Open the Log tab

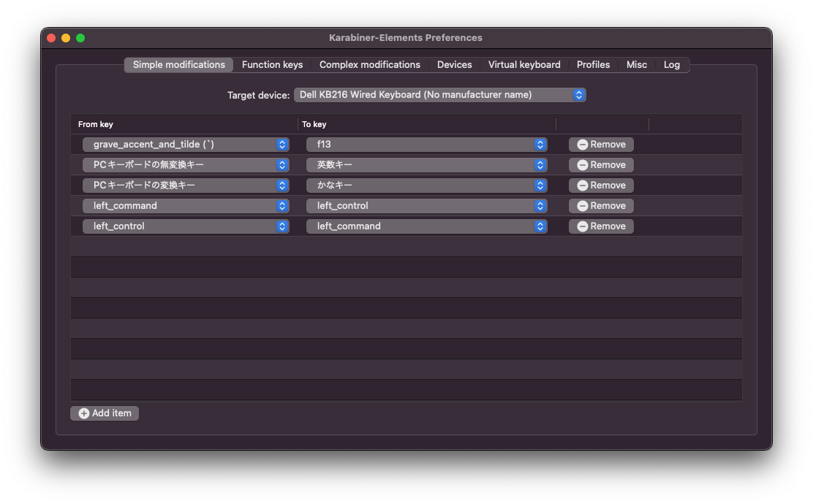click(671, 65)
